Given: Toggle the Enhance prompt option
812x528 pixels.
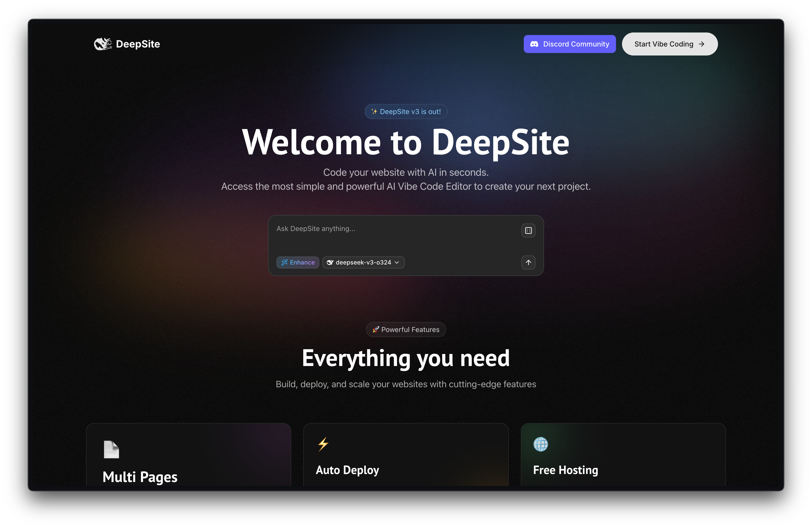Looking at the screenshot, I should 298,262.
